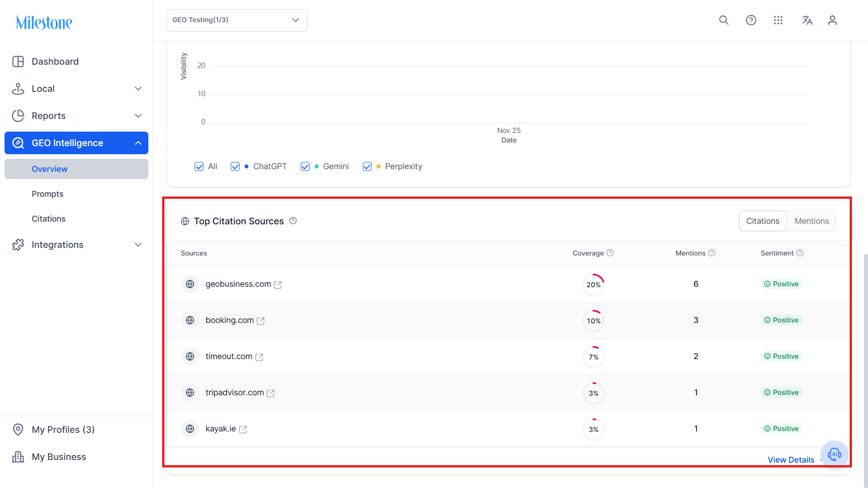Select Overview in the sidebar
Viewport: 868px width, 488px height.
pos(76,169)
